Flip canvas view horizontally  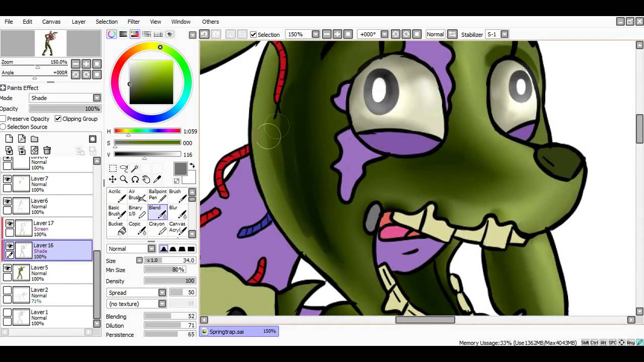tap(452, 34)
